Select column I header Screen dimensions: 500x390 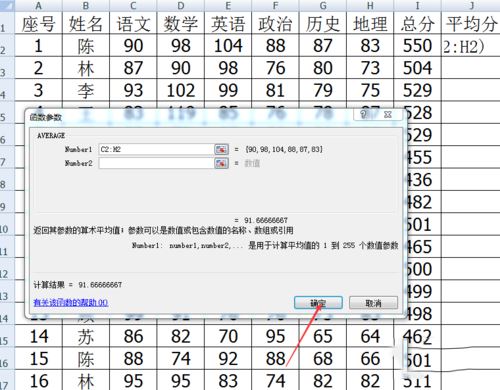pyautogui.click(x=417, y=6)
